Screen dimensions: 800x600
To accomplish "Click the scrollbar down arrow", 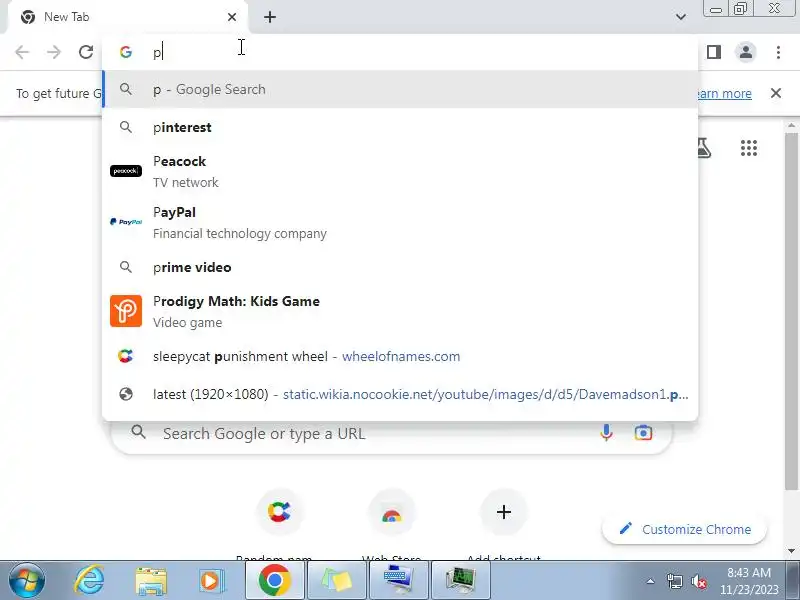I will [x=791, y=551].
